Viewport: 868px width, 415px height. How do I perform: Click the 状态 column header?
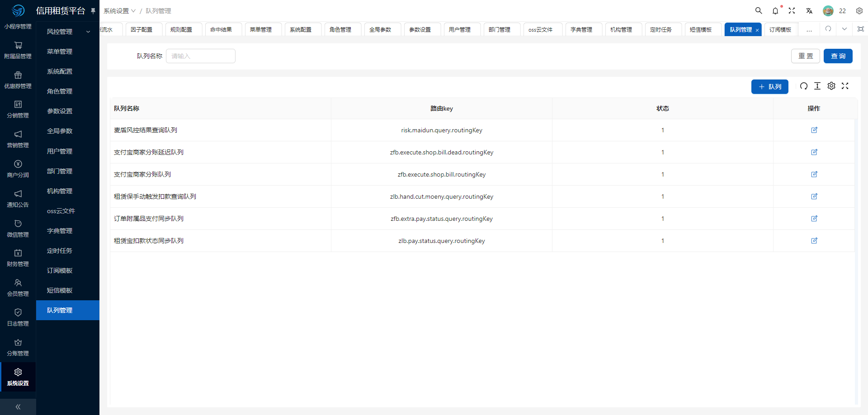[x=663, y=108]
